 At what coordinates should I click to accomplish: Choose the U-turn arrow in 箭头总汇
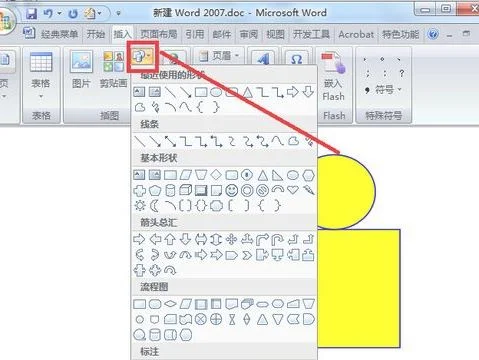pyautogui.click(x=278, y=239)
